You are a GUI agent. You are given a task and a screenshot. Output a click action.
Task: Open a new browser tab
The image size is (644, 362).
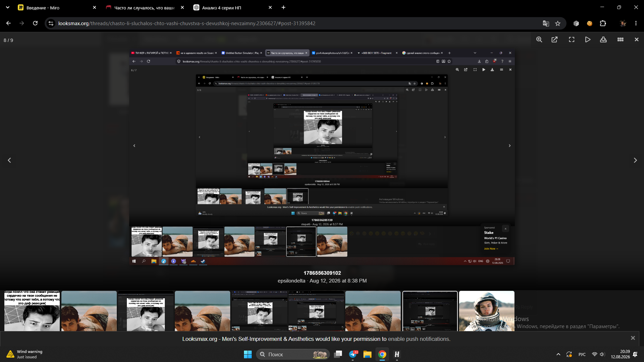pyautogui.click(x=284, y=7)
